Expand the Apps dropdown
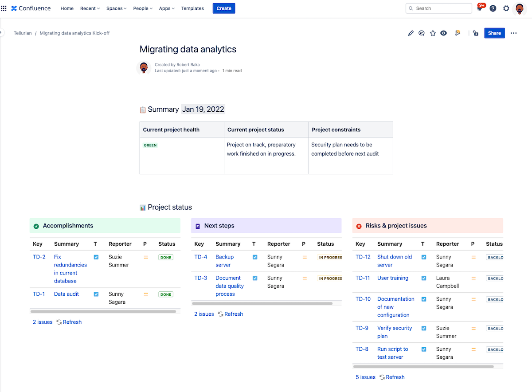Screen dimensions: 532x392 pyautogui.click(x=166, y=8)
